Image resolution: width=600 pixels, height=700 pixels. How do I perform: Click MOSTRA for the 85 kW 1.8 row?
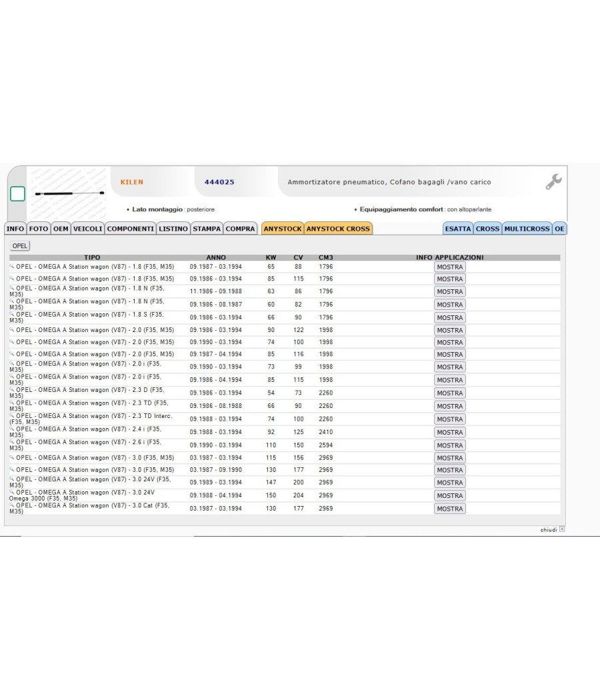coord(449,279)
